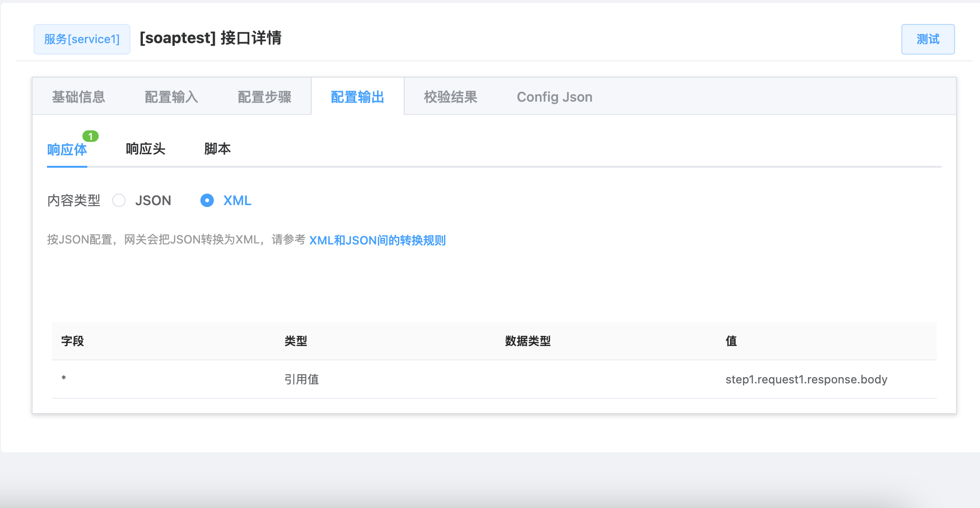Open XML和JSON间的转换规则 link
Viewport: 980px width, 508px height.
pyautogui.click(x=377, y=240)
